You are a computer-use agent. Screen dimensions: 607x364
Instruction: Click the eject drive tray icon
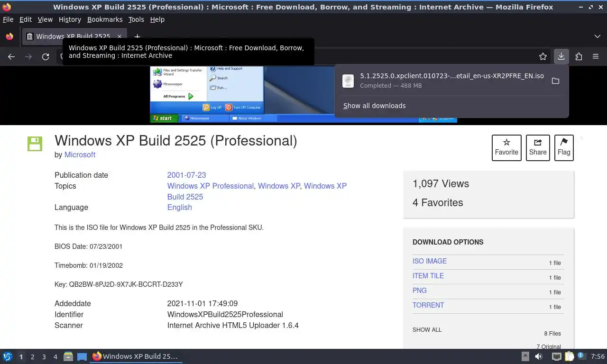coord(525,356)
